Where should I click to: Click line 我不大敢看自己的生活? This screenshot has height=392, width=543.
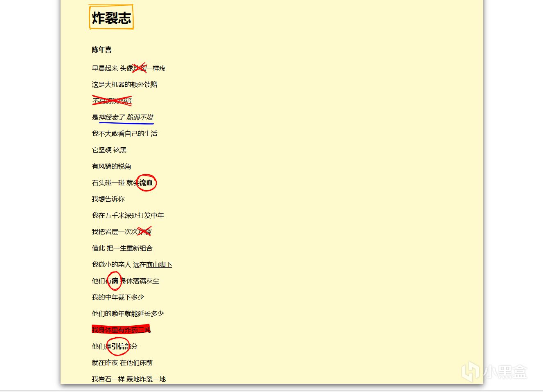[x=124, y=133]
